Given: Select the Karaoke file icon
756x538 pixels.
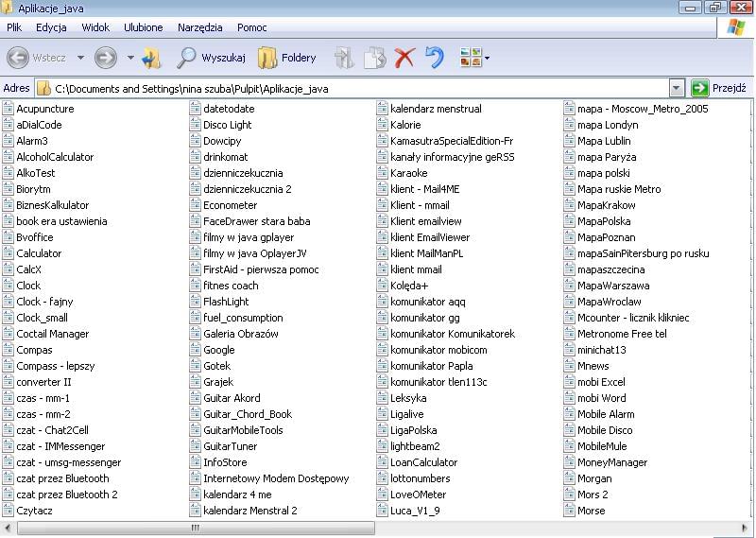Looking at the screenshot, I should click(382, 172).
